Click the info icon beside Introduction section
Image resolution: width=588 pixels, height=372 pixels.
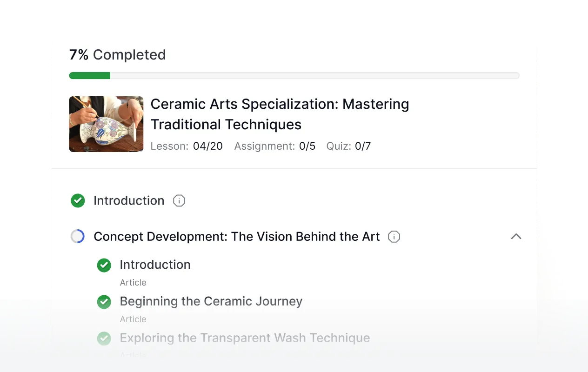(179, 201)
